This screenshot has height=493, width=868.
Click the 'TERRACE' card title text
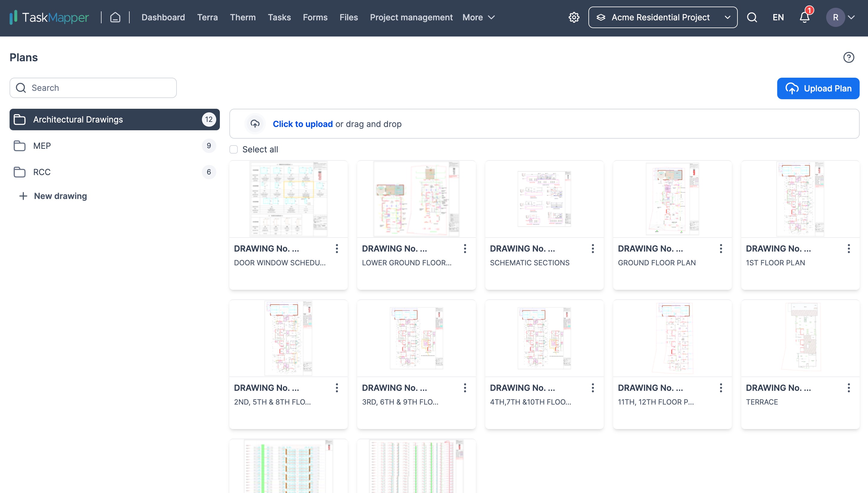(x=762, y=402)
